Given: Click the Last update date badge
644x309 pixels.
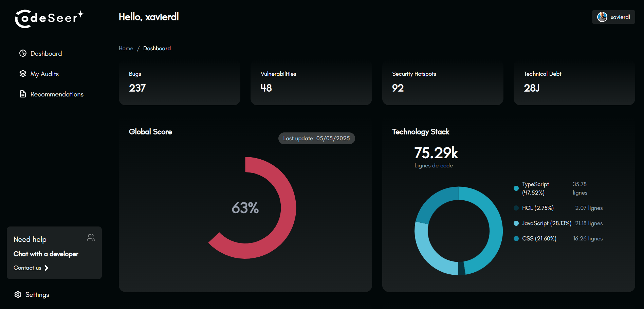Looking at the screenshot, I should click(316, 138).
